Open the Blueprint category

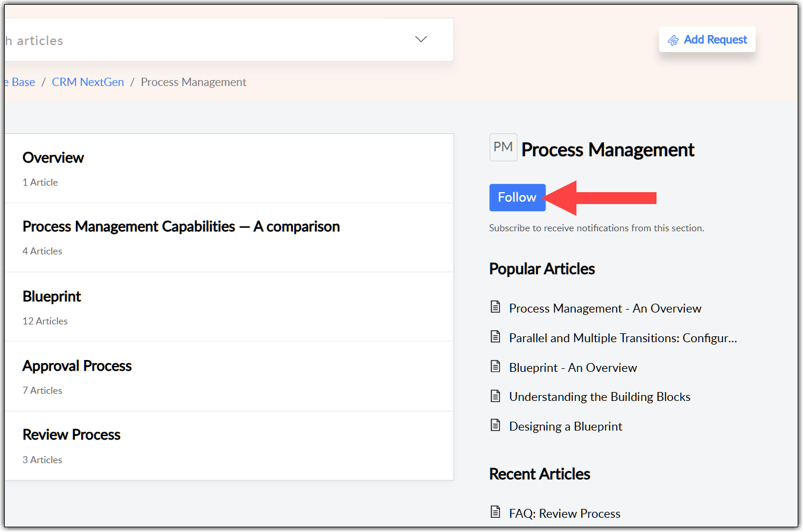(52, 297)
